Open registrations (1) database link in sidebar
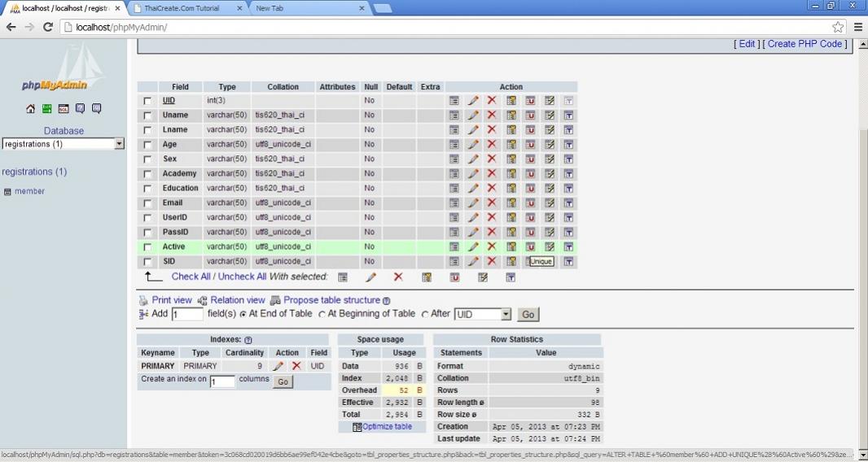 click(x=34, y=172)
